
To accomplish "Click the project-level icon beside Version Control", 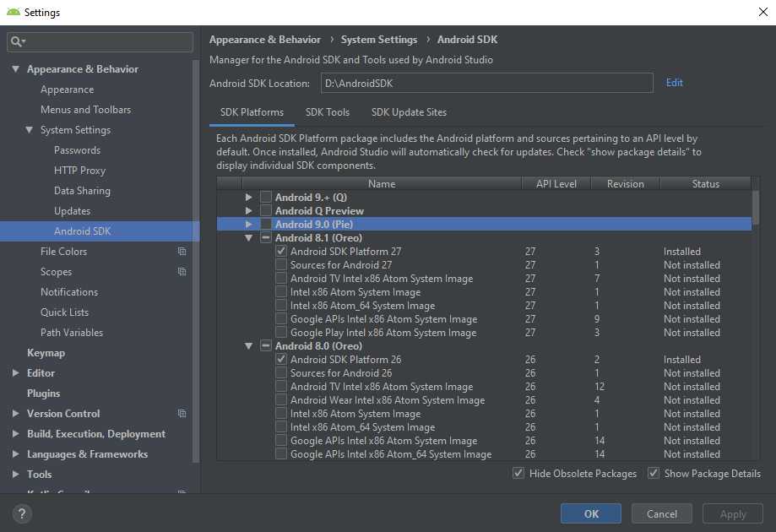I will tap(182, 413).
